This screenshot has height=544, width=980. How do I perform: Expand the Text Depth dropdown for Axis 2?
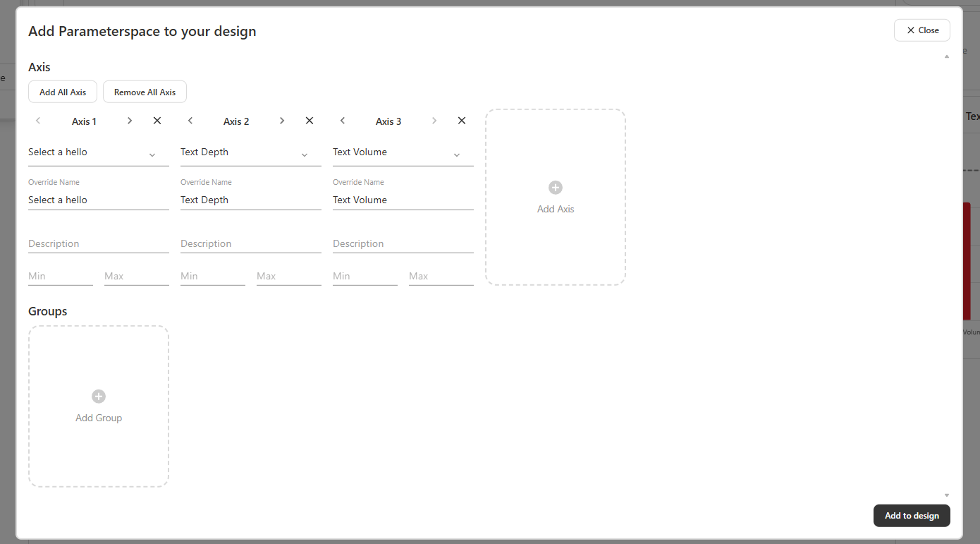(250, 153)
